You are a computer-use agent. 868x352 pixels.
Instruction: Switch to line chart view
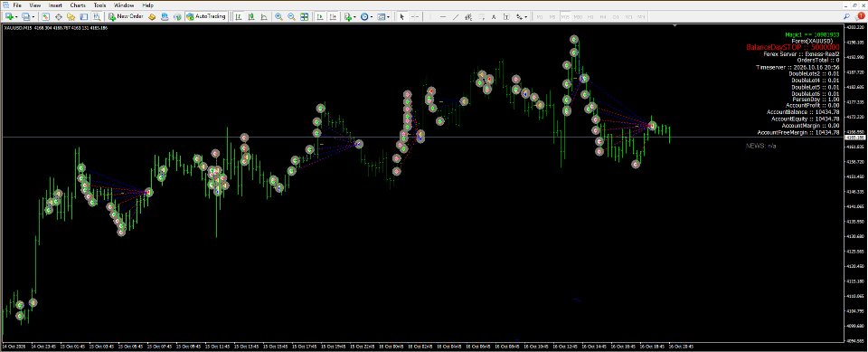263,16
